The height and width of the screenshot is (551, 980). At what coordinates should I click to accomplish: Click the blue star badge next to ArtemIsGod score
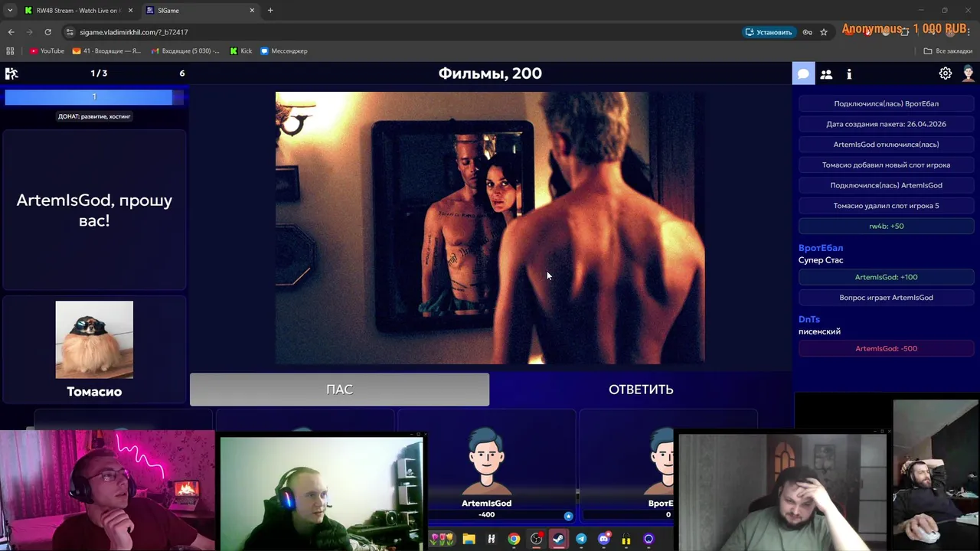click(568, 517)
